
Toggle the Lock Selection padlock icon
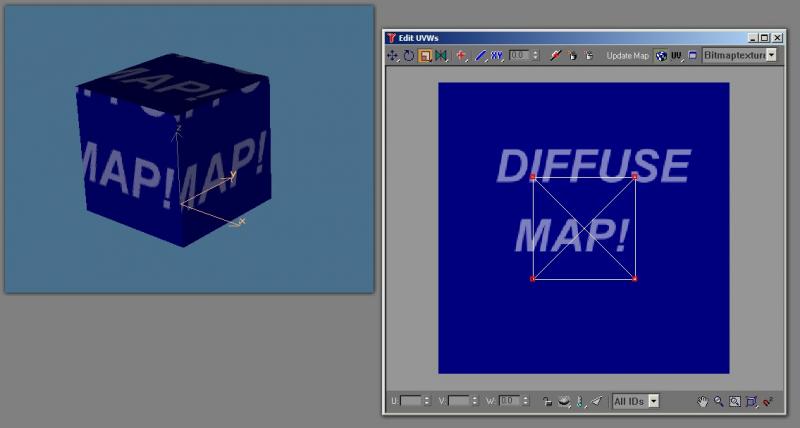coord(547,401)
